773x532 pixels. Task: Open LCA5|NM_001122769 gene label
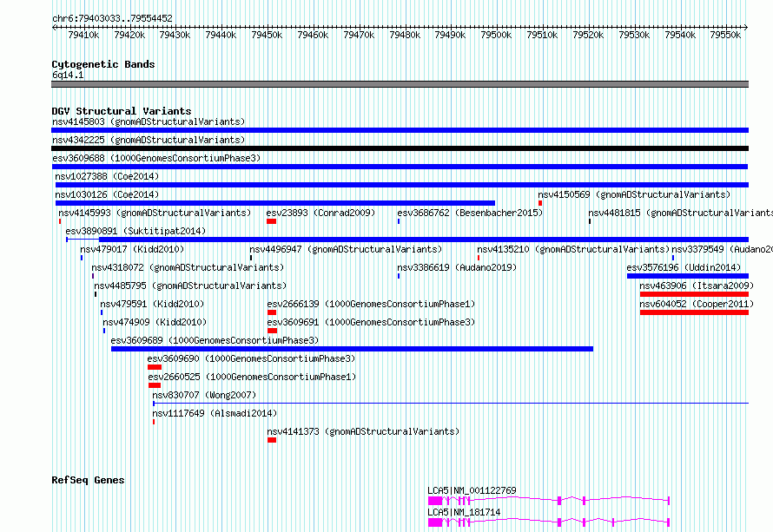472,490
